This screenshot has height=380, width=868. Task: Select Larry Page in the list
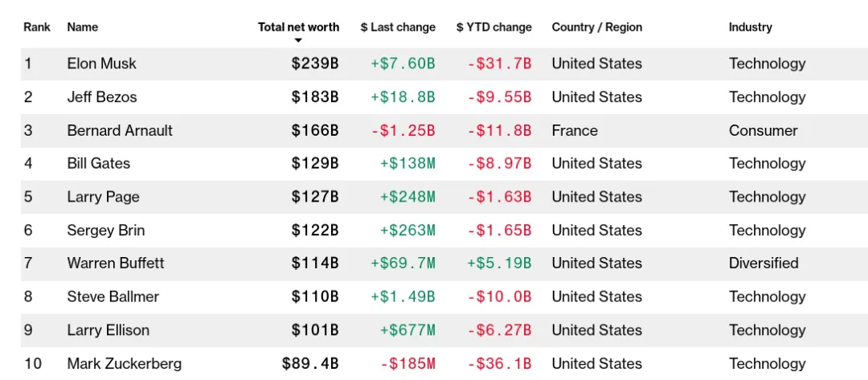pyautogui.click(x=103, y=197)
